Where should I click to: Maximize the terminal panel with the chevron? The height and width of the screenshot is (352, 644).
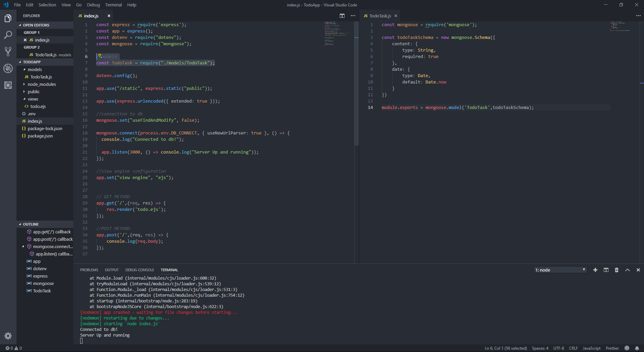point(627,270)
